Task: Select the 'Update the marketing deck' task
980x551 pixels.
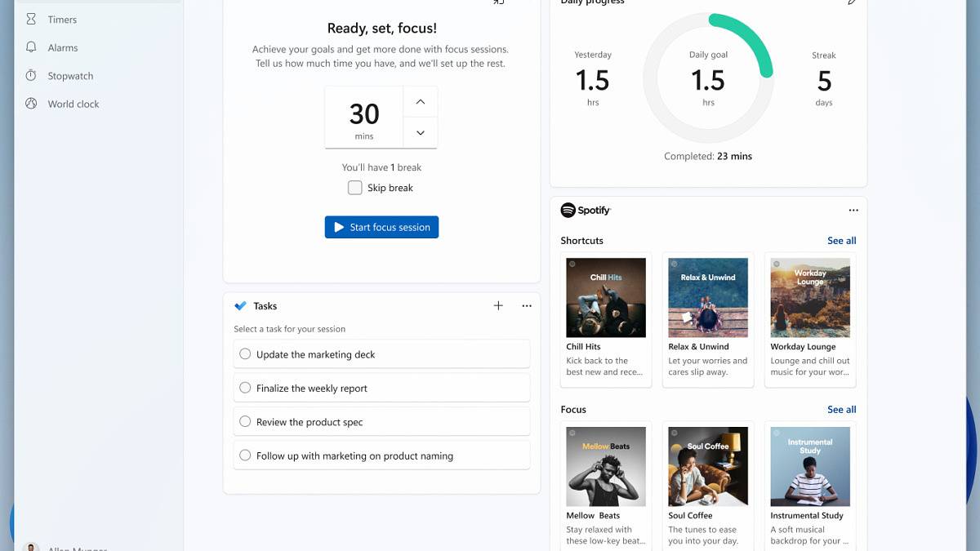Action: pos(245,354)
